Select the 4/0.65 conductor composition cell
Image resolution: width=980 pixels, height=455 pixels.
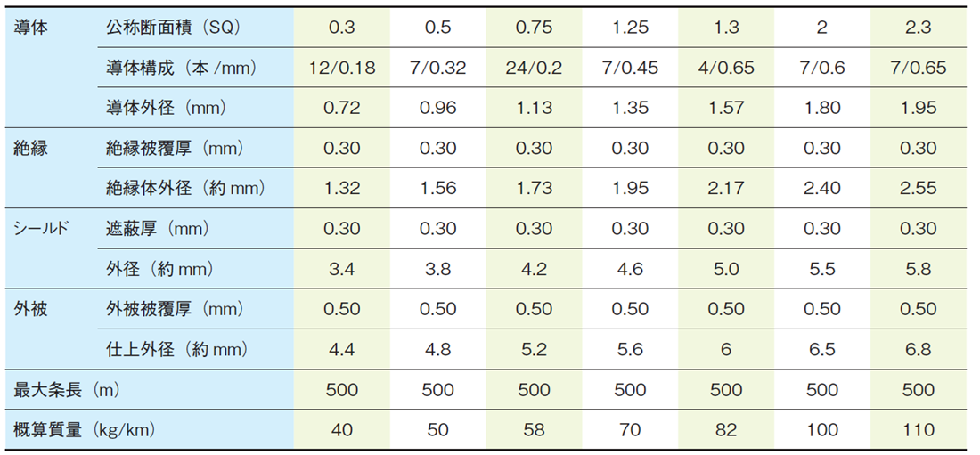click(726, 68)
